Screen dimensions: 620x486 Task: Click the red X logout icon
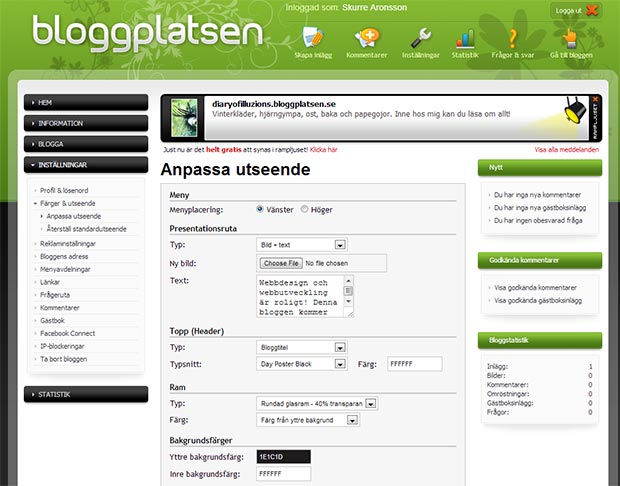pyautogui.click(x=593, y=10)
